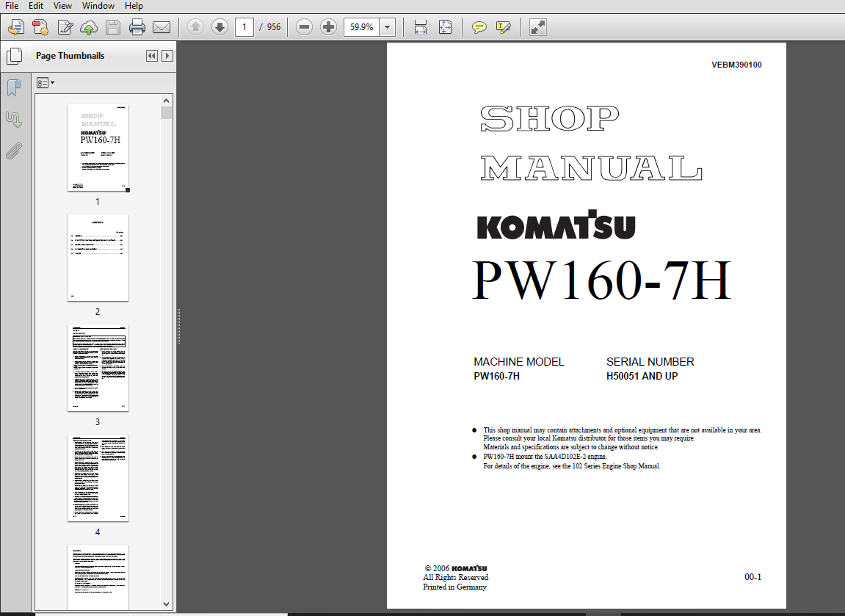Select page 1 thumbnail
The image size is (845, 616).
click(98, 148)
